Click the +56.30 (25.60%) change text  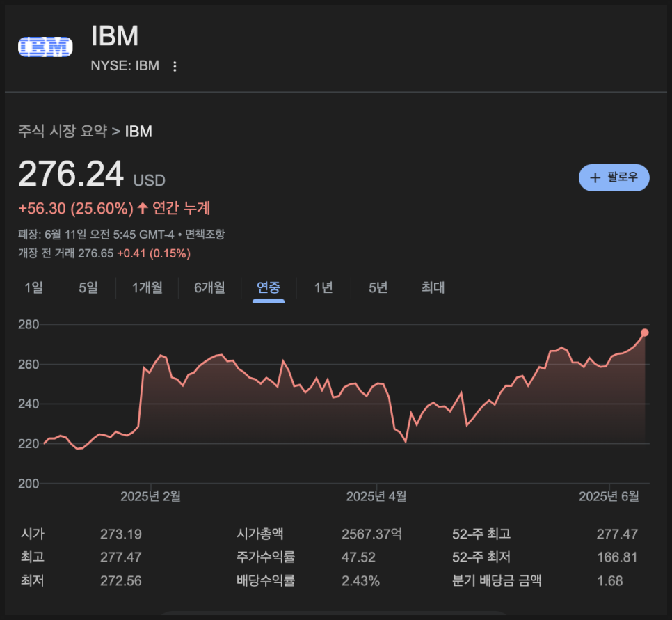click(76, 208)
